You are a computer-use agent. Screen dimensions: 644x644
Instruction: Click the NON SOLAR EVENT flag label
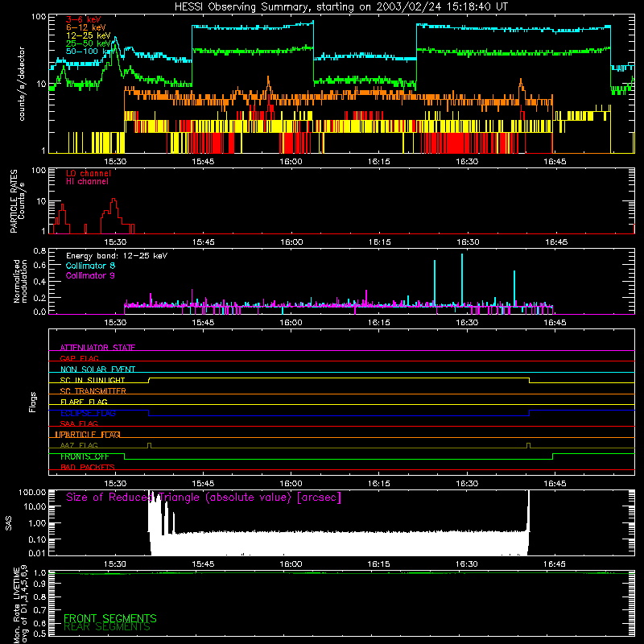click(x=97, y=369)
